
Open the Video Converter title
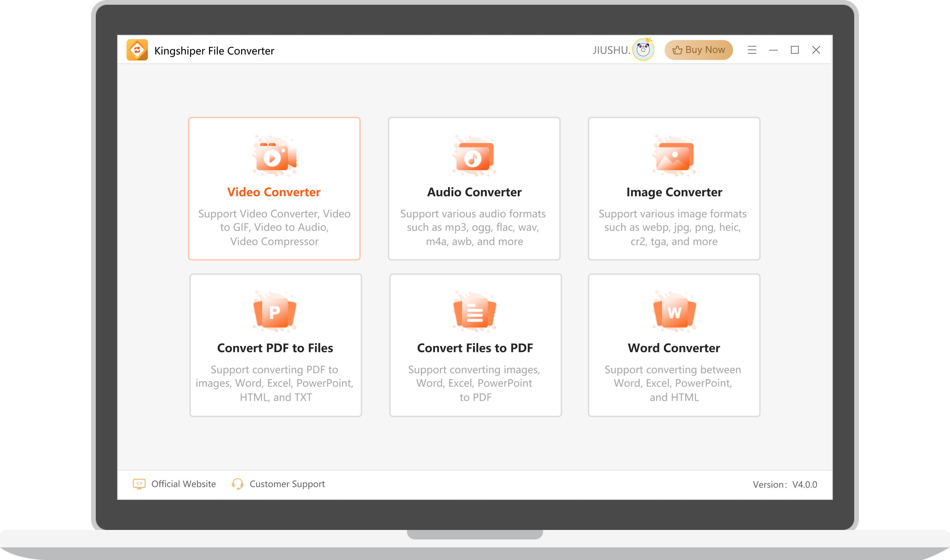274,192
